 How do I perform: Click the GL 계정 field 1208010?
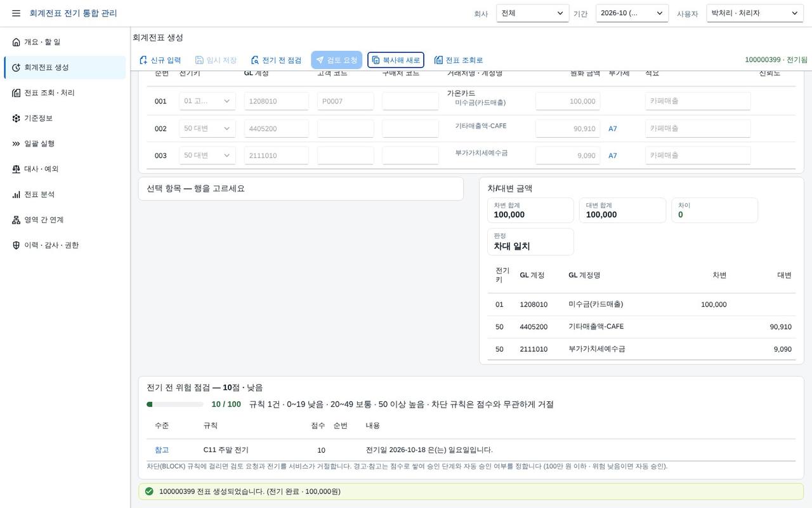point(277,101)
